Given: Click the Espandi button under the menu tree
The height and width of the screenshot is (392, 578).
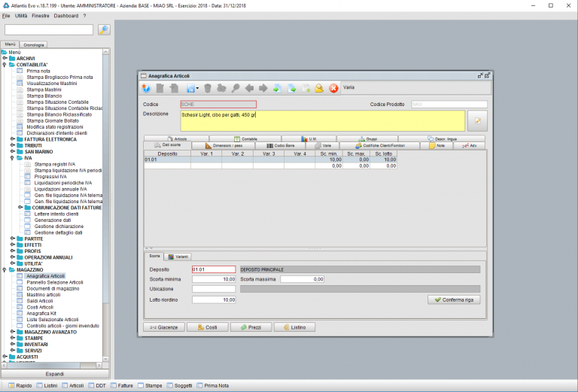Looking at the screenshot, I should click(54, 374).
